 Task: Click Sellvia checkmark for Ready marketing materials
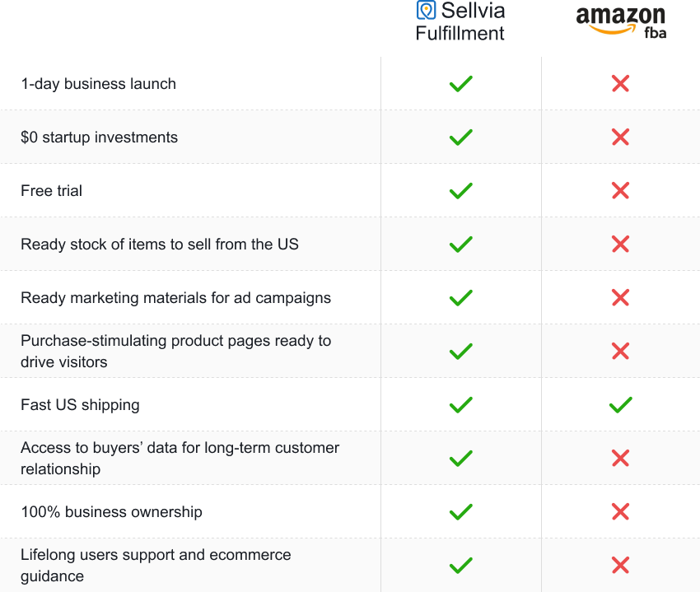click(x=460, y=298)
